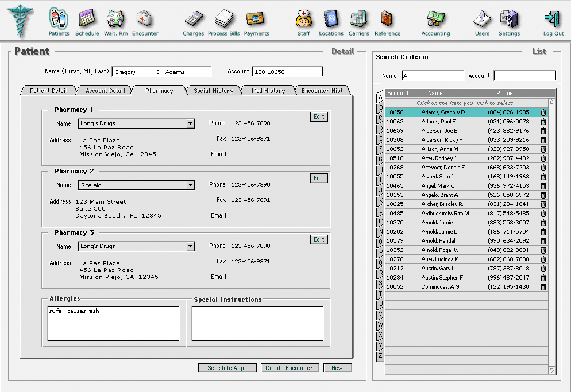This screenshot has height=392, width=571.
Task: Switch to the Patient Detail tab
Action: pyautogui.click(x=49, y=91)
